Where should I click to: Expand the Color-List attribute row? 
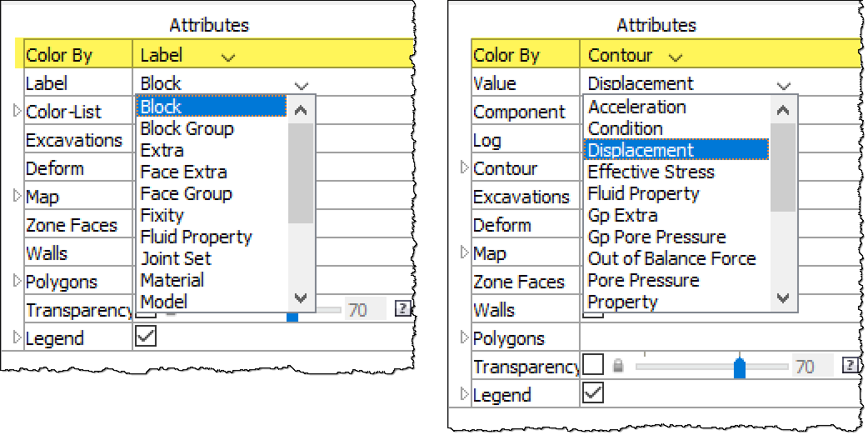(17, 111)
